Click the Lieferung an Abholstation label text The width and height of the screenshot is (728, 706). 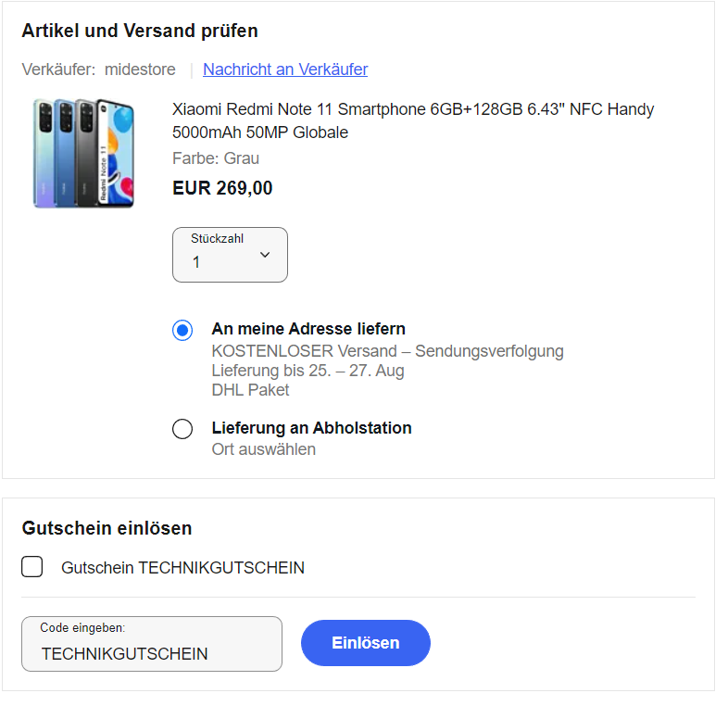[311, 428]
